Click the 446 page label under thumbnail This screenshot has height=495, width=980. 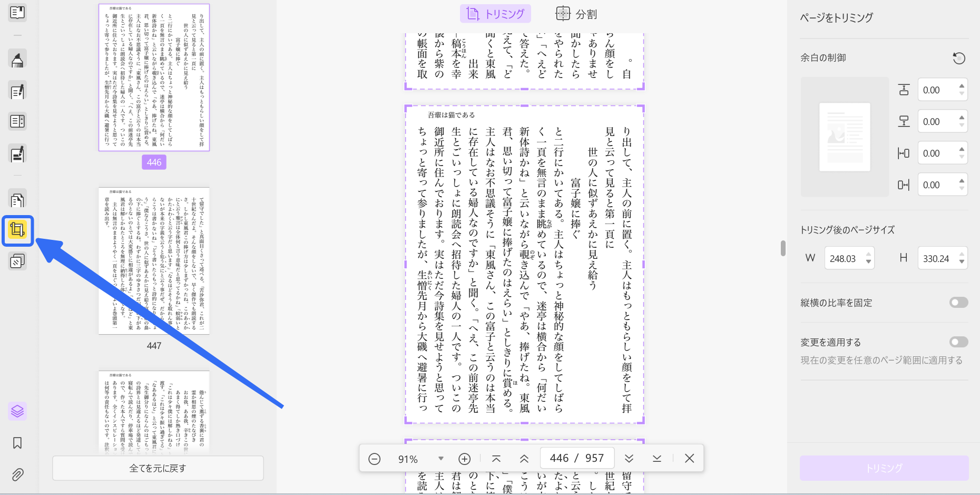pos(154,162)
